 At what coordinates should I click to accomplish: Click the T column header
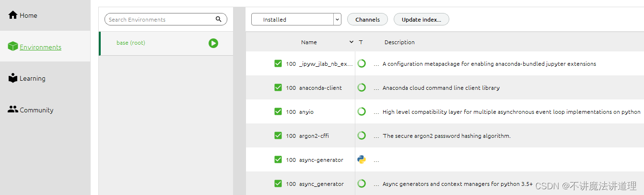coord(361,42)
